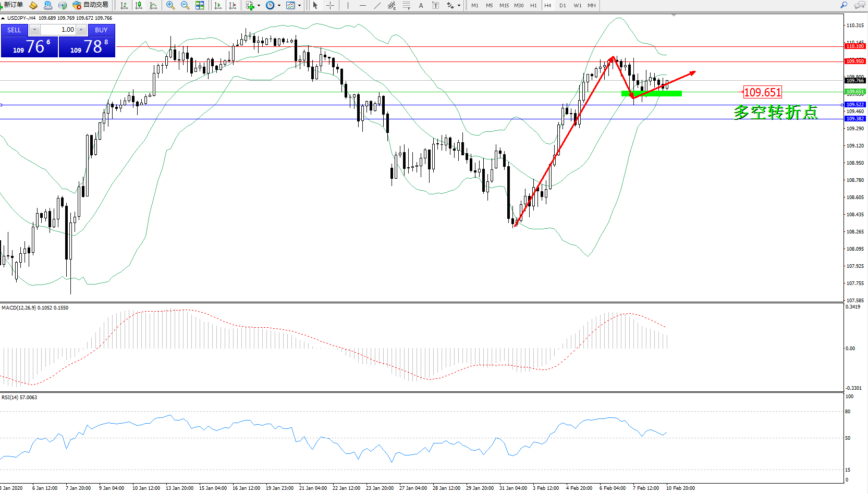Switch chart to candlestick display

coord(139,5)
